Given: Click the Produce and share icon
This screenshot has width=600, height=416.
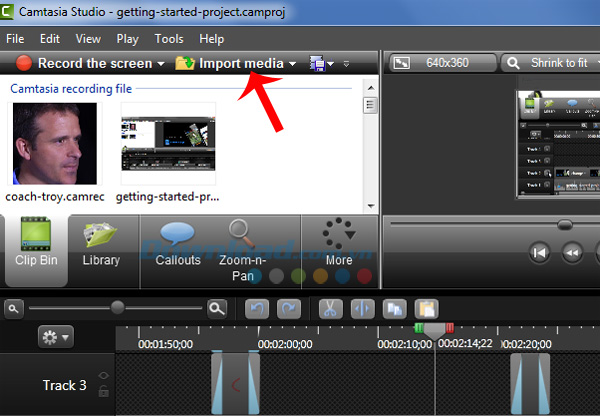Looking at the screenshot, I should pyautogui.click(x=317, y=64).
